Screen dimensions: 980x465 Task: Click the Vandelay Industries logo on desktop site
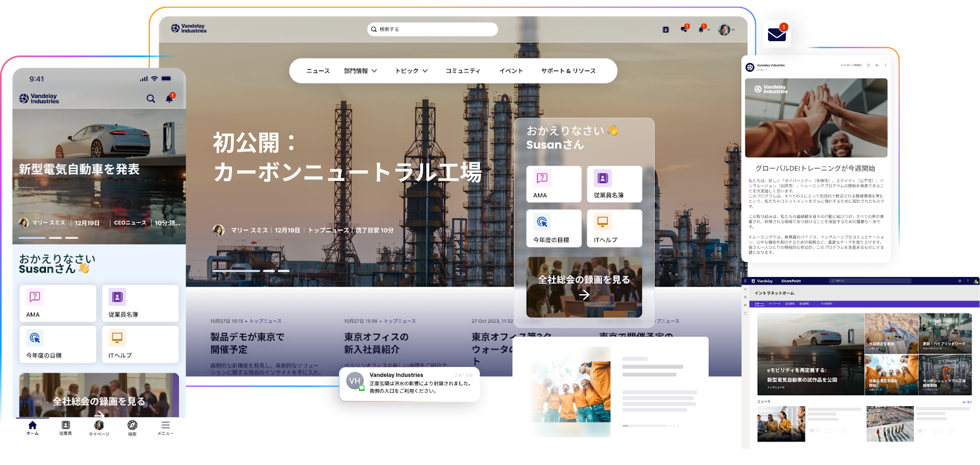click(x=189, y=29)
